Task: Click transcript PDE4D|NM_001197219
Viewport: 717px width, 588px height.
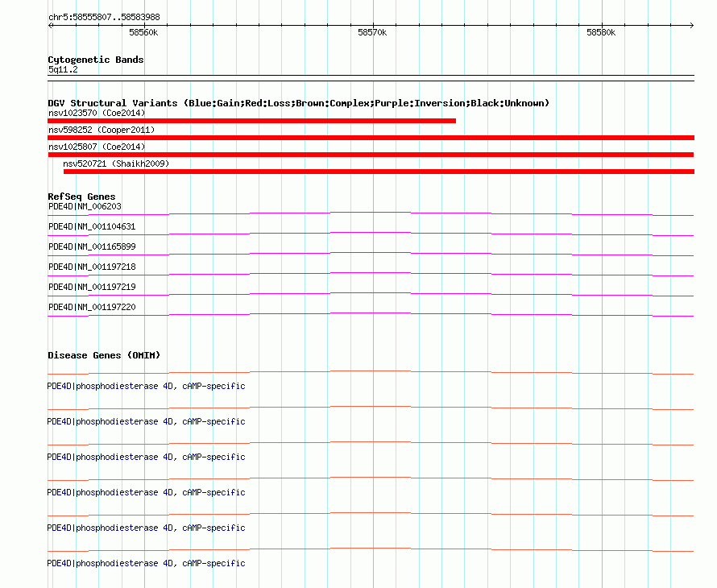Action: tap(92, 287)
